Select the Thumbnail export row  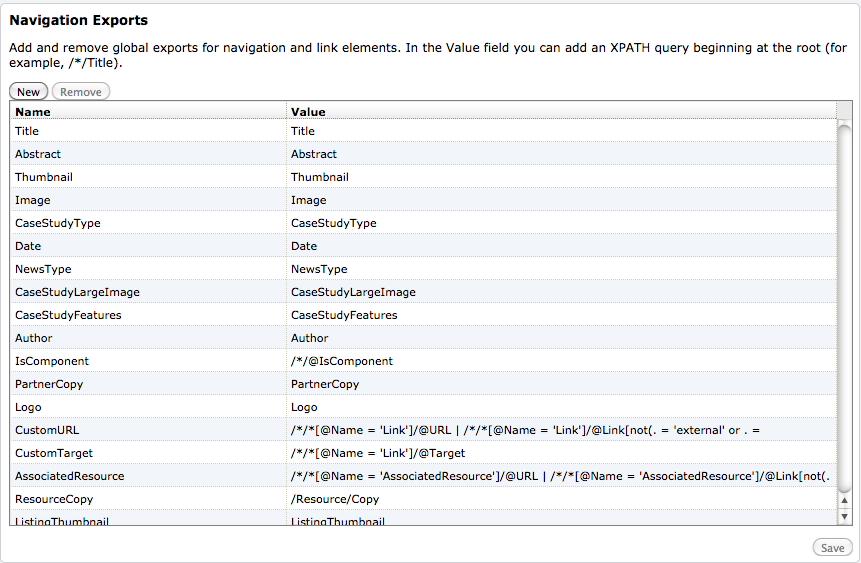tap(423, 177)
